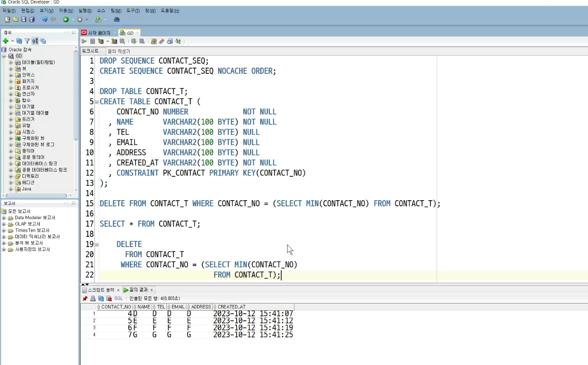Click the New file icon in main toolbar

(8, 19)
